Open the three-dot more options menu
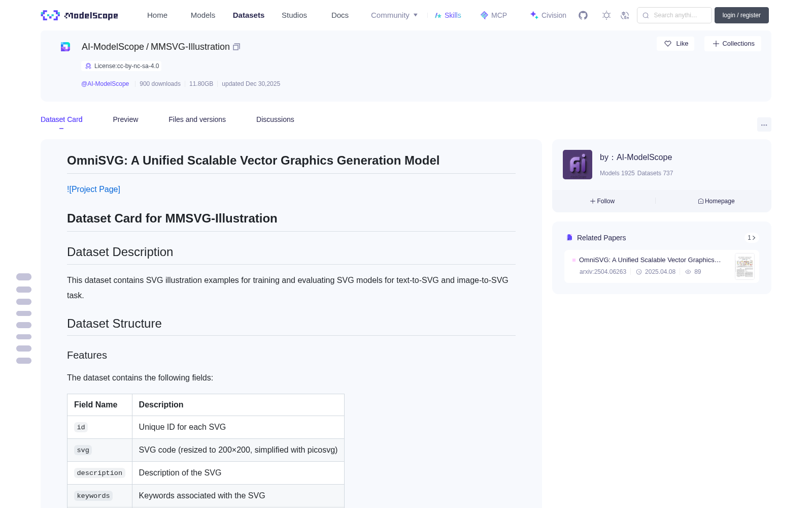 tap(764, 124)
